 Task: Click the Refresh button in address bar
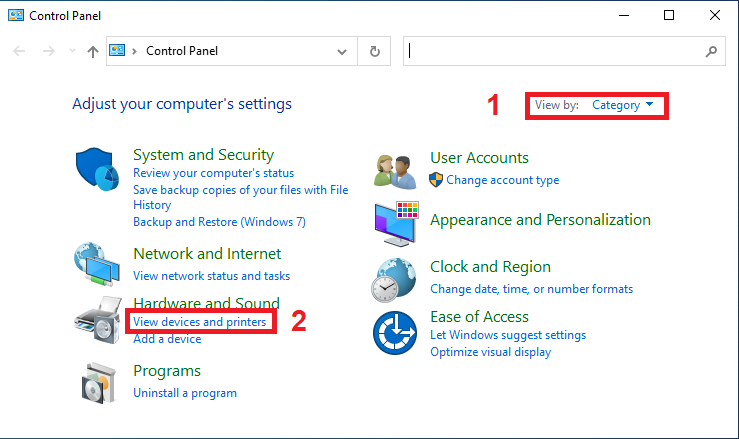click(375, 51)
